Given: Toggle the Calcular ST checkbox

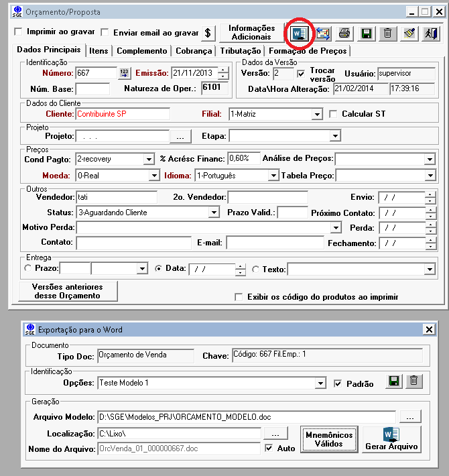Looking at the screenshot, I should 333,114.
